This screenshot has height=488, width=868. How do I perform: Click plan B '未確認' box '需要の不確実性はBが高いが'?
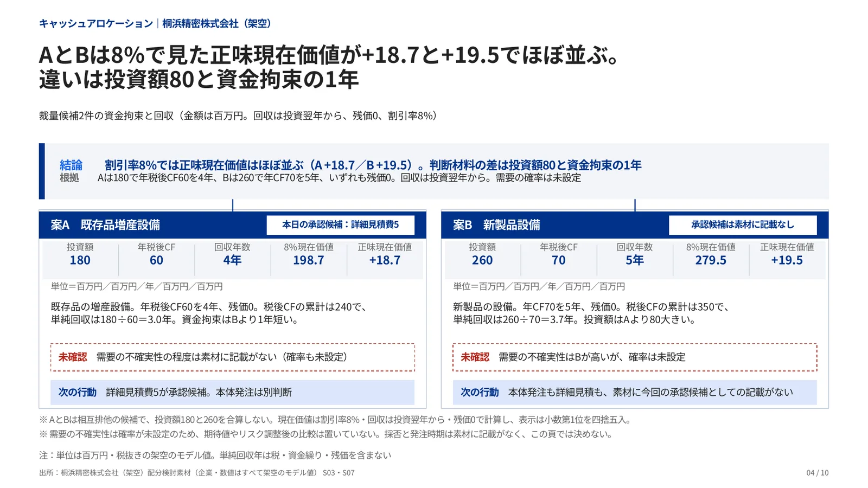pos(635,357)
